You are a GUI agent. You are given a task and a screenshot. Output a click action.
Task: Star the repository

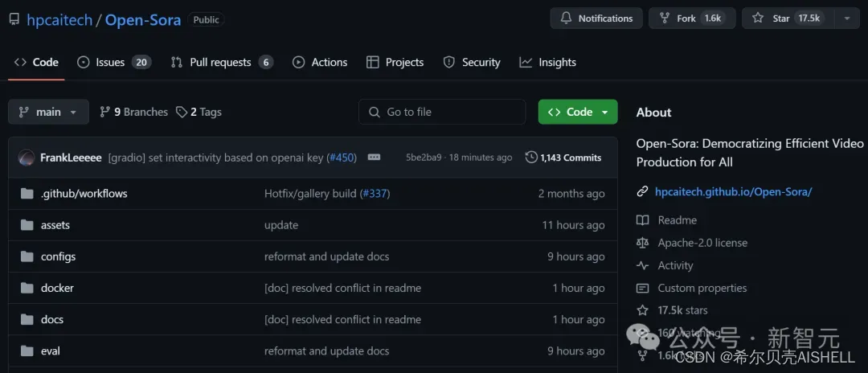[789, 18]
